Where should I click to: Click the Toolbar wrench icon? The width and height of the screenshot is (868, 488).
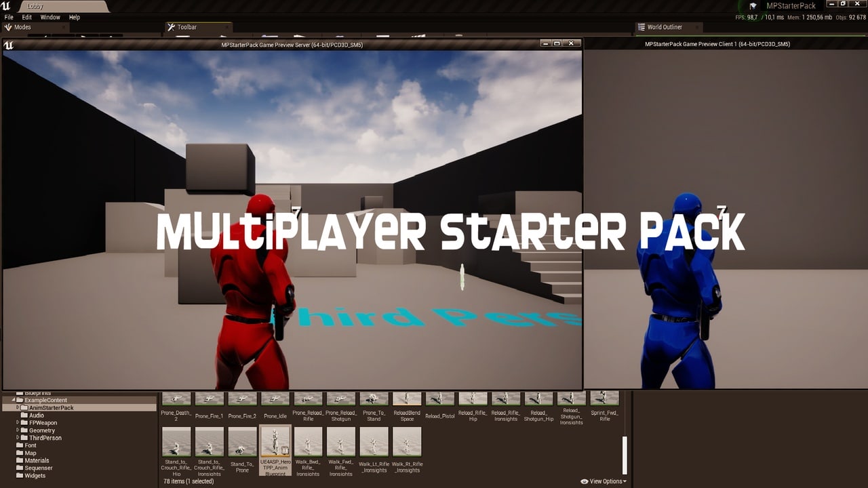coord(170,27)
